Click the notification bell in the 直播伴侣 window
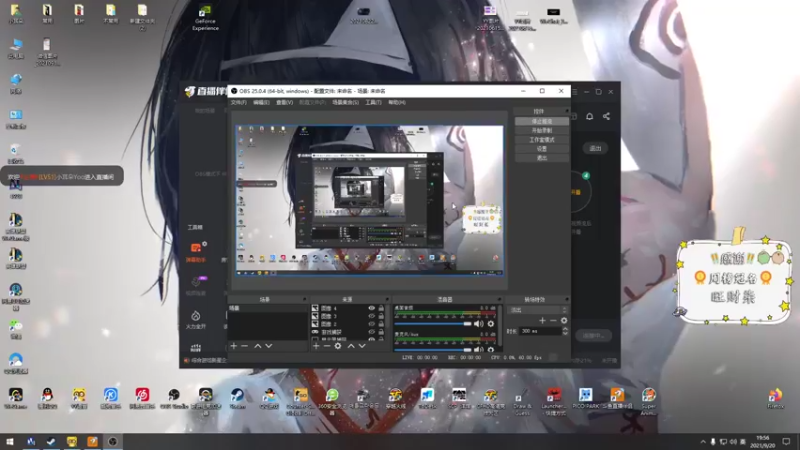 coord(589,116)
